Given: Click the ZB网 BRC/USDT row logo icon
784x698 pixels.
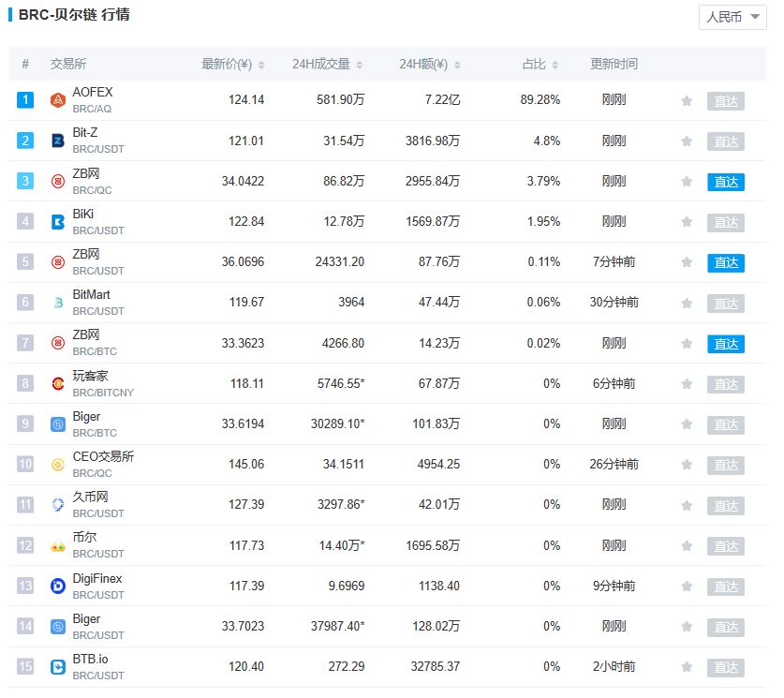Looking at the screenshot, I should click(x=58, y=262).
